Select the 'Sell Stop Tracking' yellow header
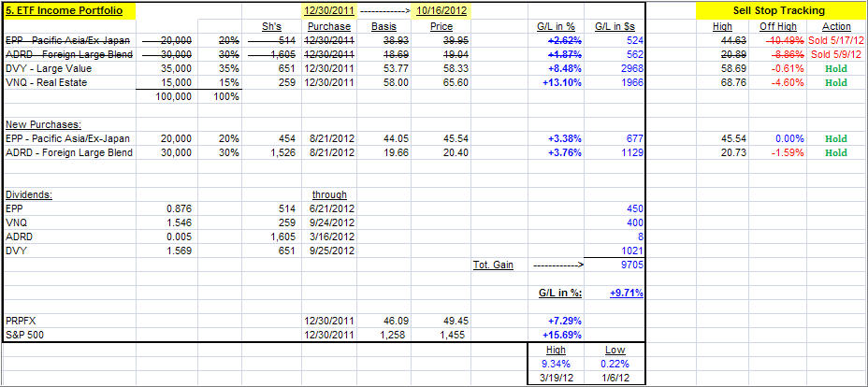868x387 pixels. 778,10
